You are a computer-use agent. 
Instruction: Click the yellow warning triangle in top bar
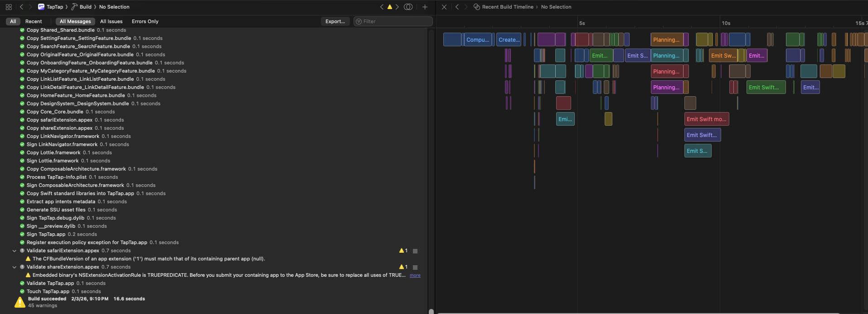click(389, 7)
